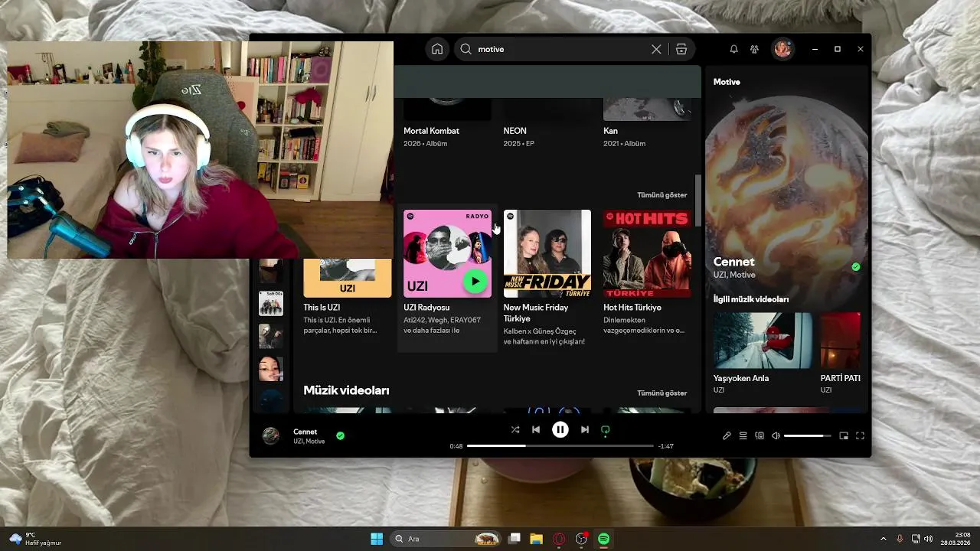The image size is (980, 551).
Task: Pause the current song
Action: [x=560, y=430]
